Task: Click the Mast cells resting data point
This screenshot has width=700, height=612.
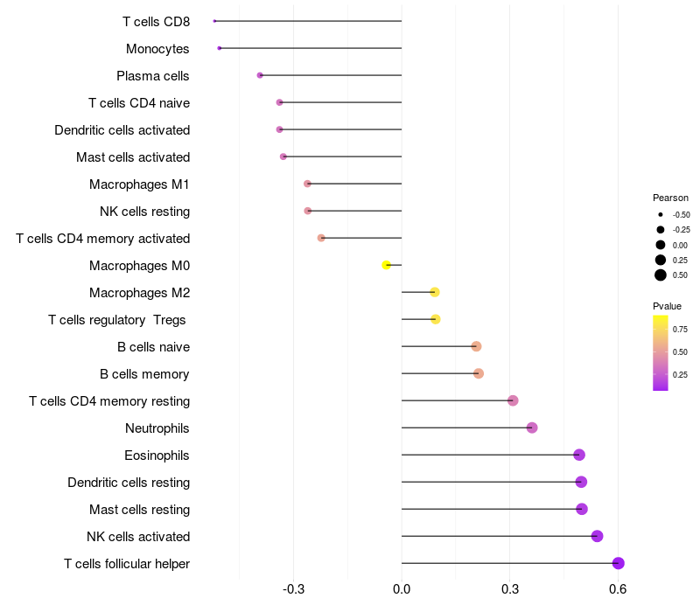Action: coord(582,509)
